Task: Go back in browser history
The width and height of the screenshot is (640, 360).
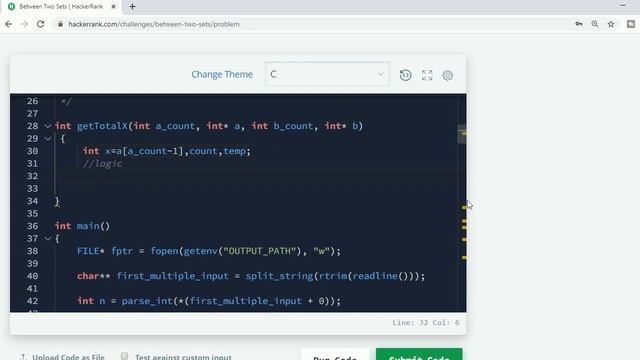Action: (8, 24)
